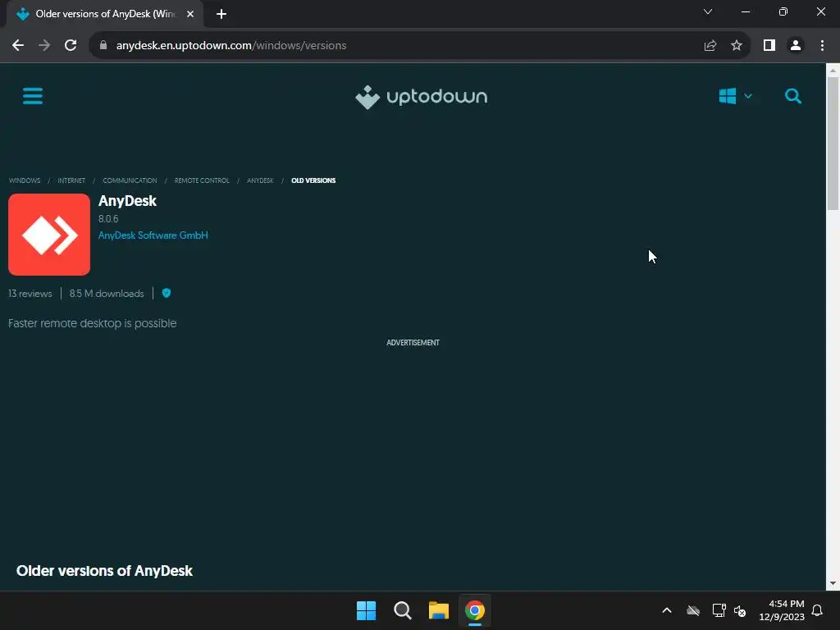Click the OLD VERSIONS breadcrumb

pyautogui.click(x=313, y=180)
